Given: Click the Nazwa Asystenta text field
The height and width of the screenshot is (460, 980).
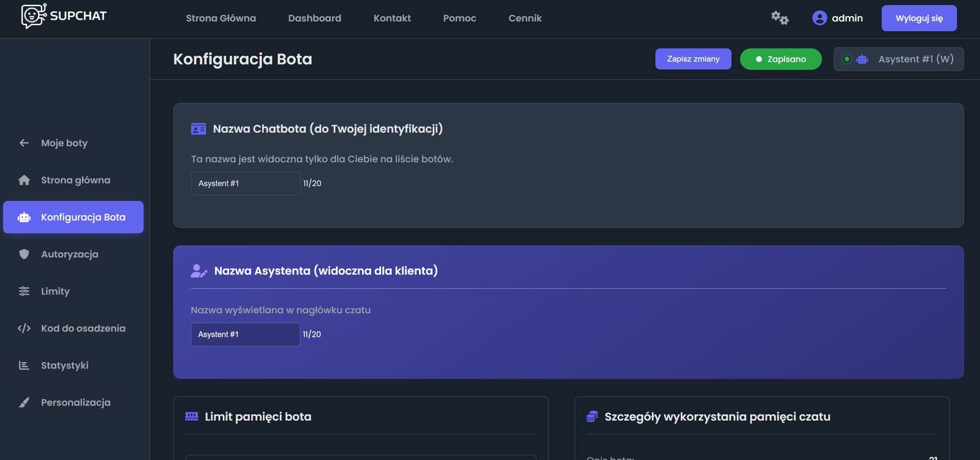Looking at the screenshot, I should coord(246,334).
